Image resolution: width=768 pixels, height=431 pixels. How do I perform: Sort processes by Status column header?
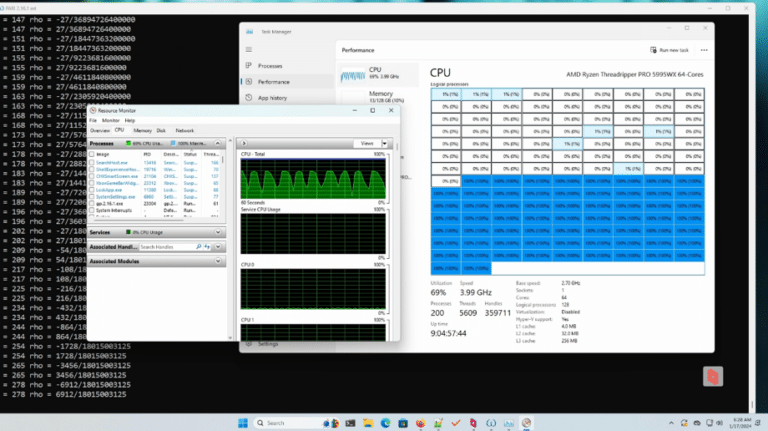click(x=191, y=154)
